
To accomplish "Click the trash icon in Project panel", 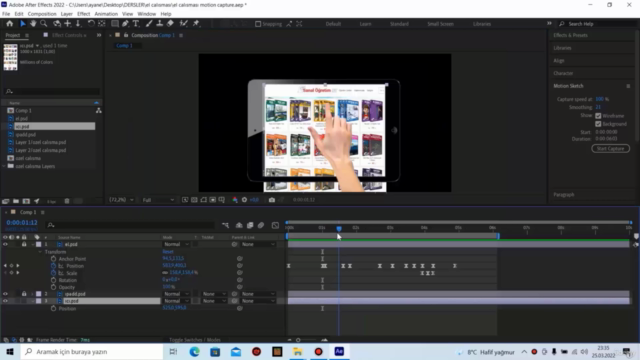I will click(67, 201).
